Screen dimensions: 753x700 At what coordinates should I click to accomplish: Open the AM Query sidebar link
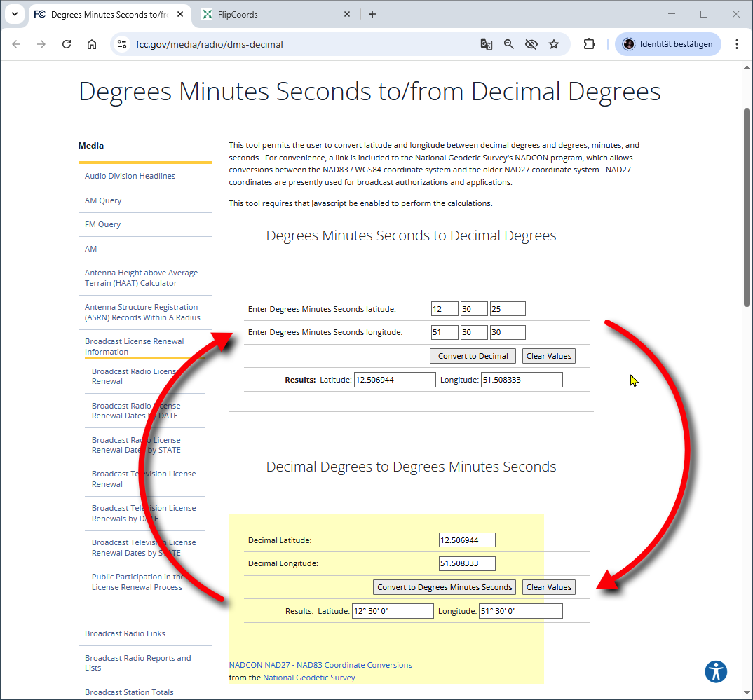pos(103,200)
